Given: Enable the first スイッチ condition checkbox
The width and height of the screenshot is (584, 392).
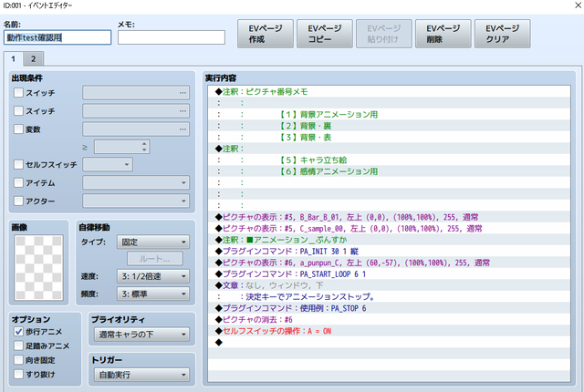Looking at the screenshot, I should pyautogui.click(x=18, y=93).
